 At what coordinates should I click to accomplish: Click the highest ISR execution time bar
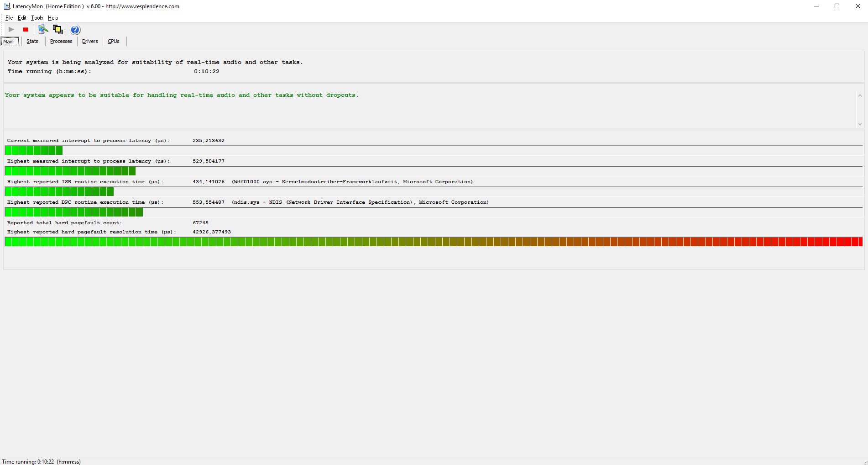(x=59, y=192)
